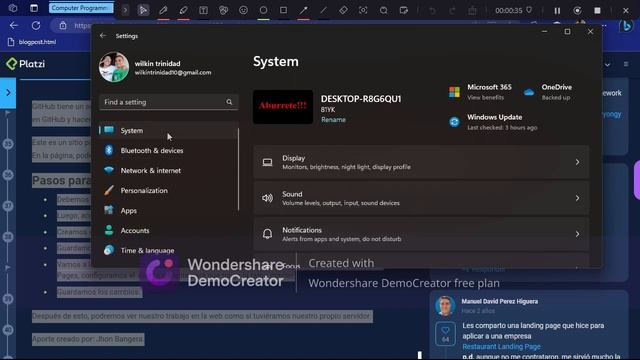The height and width of the screenshot is (360, 640).
Task: Click the DESKTOP-R8G6QU1 device name
Action: point(361,99)
